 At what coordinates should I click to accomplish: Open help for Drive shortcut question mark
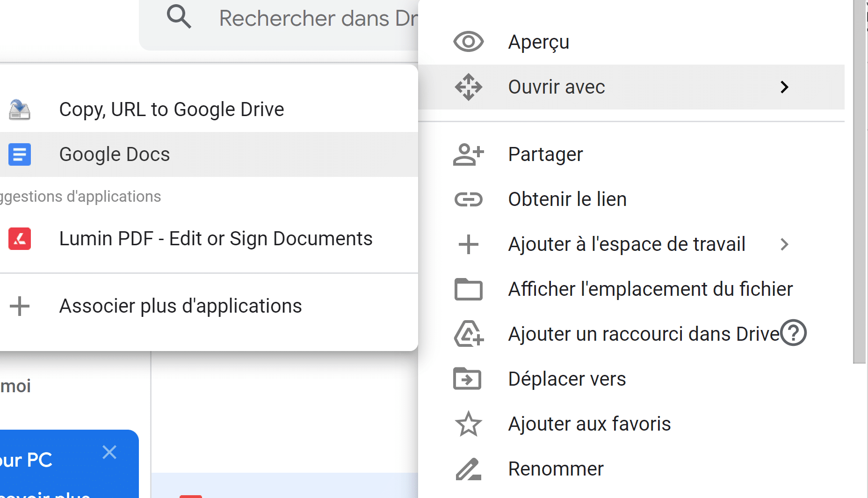point(794,333)
